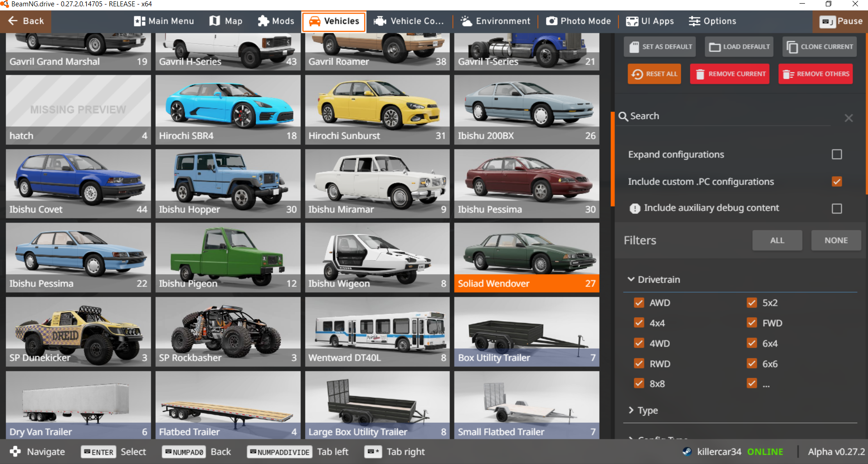Click the filters ALL button
This screenshot has width=868, height=464.
(x=777, y=241)
